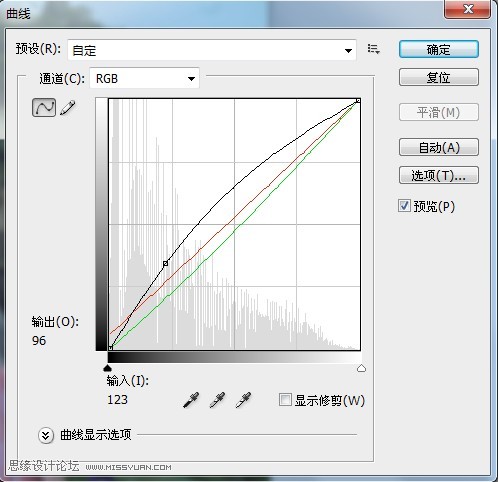Toggle the 预览(P) preview checkbox
This screenshot has height=482, width=498.
point(404,206)
